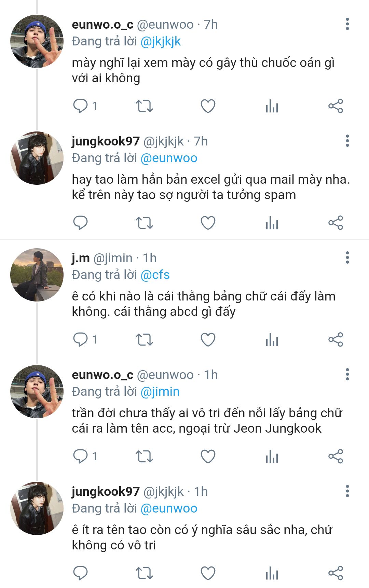View analytics on eunwoo's 1h tweet
This screenshot has width=369, height=588.
coord(272,457)
